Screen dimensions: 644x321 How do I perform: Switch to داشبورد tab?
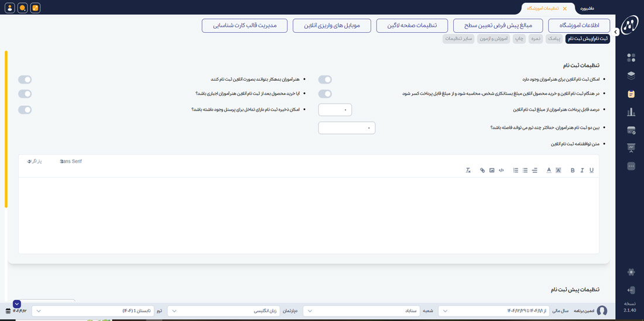click(x=588, y=8)
